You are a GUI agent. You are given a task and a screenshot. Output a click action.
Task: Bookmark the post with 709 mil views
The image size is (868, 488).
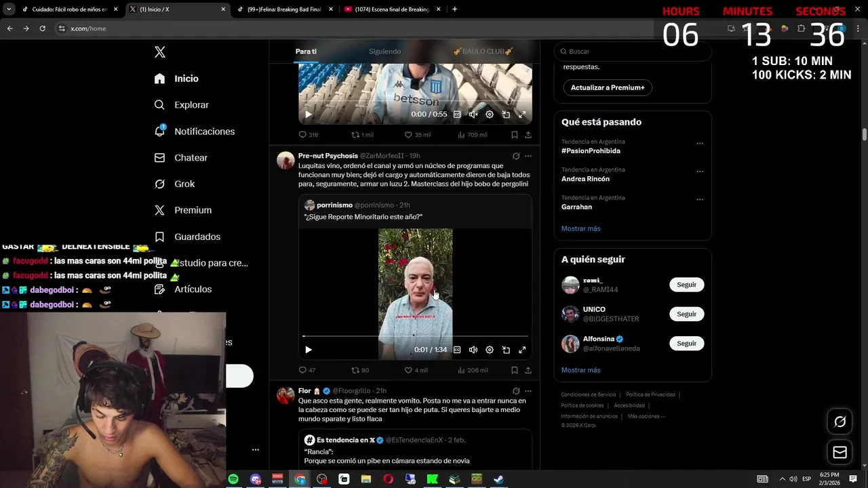point(515,135)
